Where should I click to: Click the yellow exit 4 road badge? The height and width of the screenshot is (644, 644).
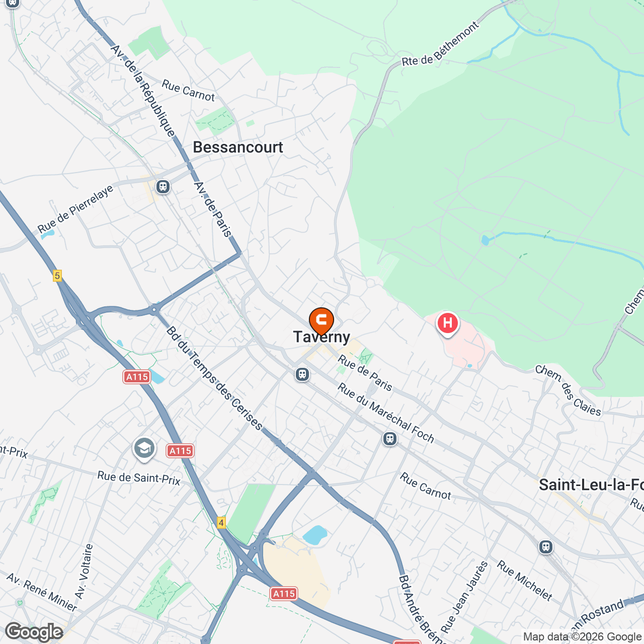pyautogui.click(x=221, y=523)
